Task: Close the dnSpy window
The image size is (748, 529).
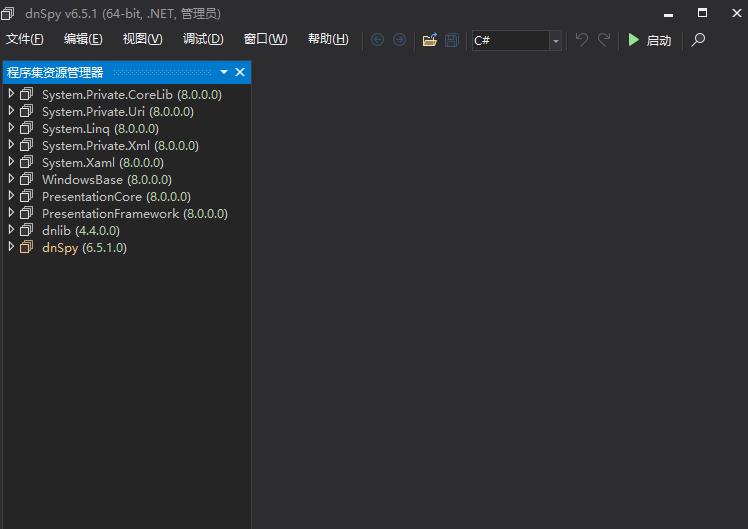Action: [x=737, y=13]
